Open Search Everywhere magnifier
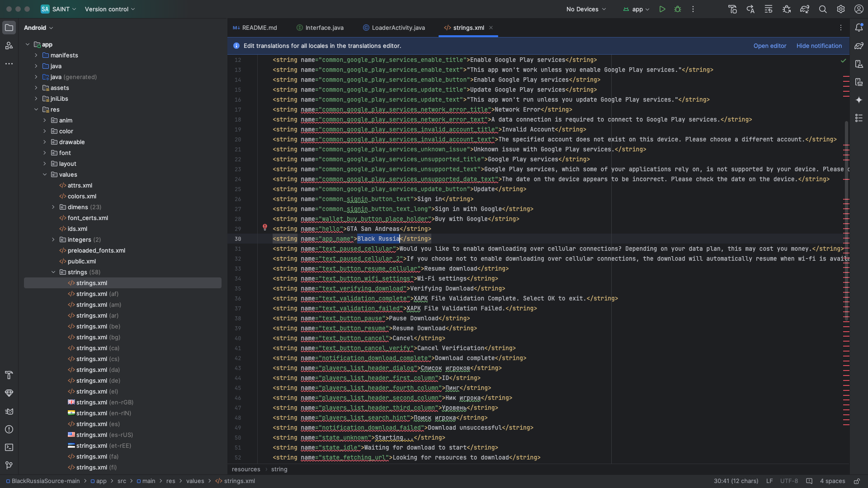This screenshot has height=488, width=868. [823, 9]
